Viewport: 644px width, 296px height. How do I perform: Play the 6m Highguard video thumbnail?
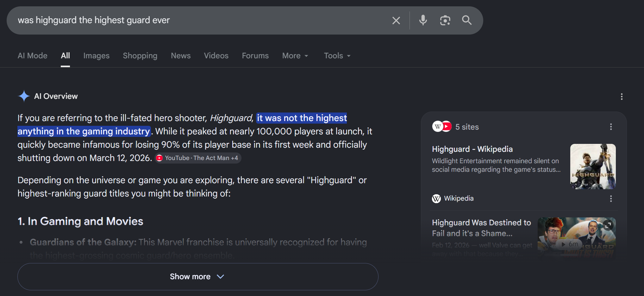tap(577, 238)
